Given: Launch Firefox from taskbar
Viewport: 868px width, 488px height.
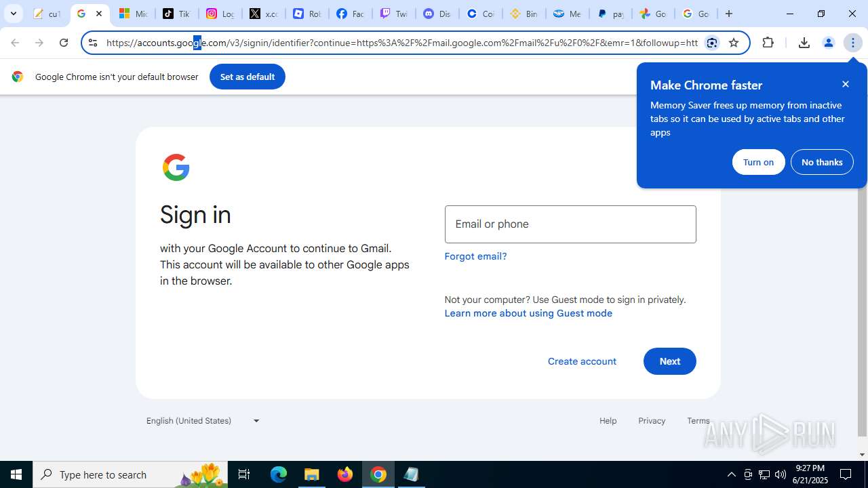Looking at the screenshot, I should click(345, 474).
